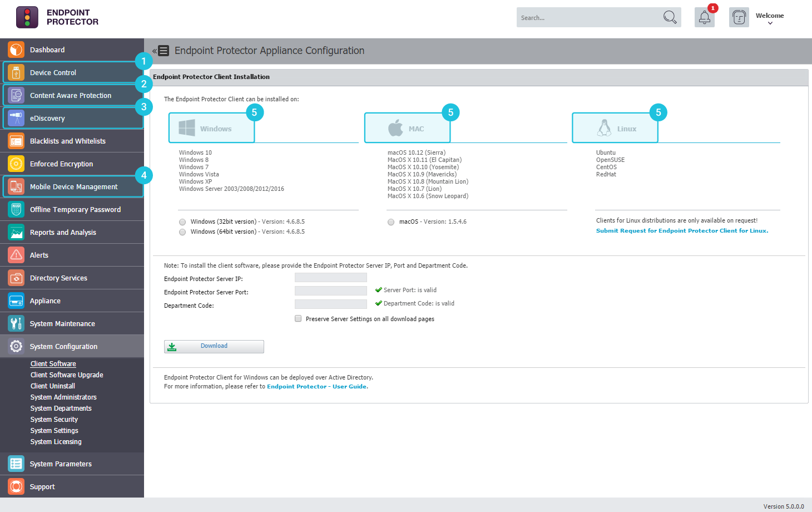Open the Submit Request for Linux client link
This screenshot has width=812, height=512.
[x=682, y=230]
